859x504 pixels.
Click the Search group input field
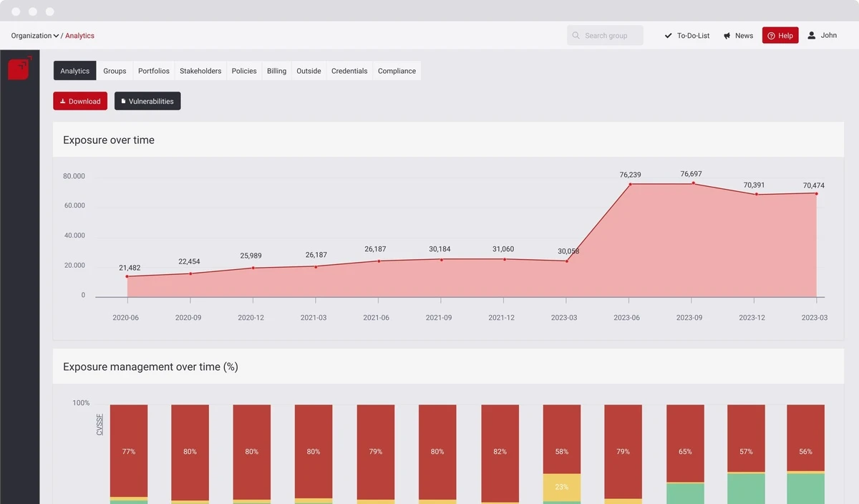pos(605,35)
